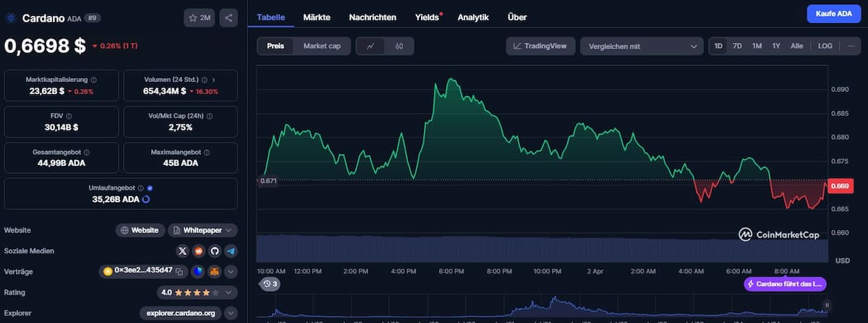Switch to the Yields tab
Screen dimensions: 868x323
(427, 17)
